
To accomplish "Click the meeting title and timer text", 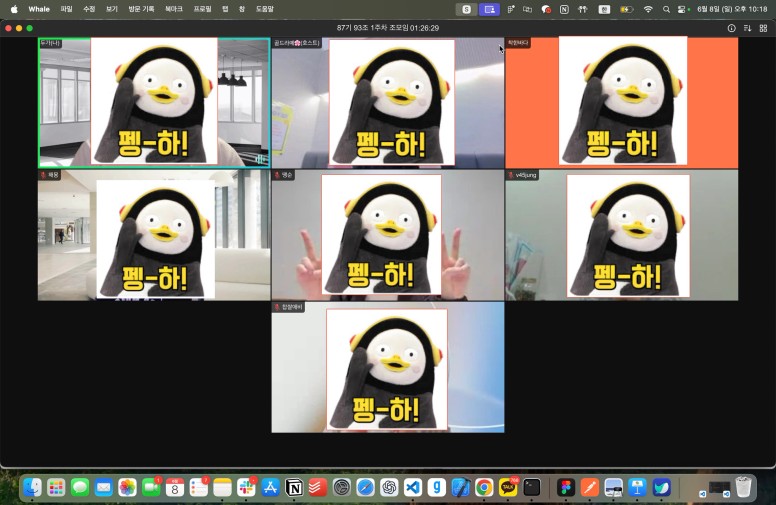I will point(388,28).
